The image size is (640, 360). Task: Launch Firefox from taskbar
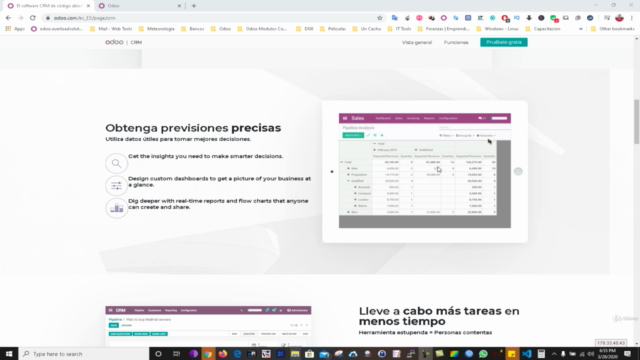point(222,354)
